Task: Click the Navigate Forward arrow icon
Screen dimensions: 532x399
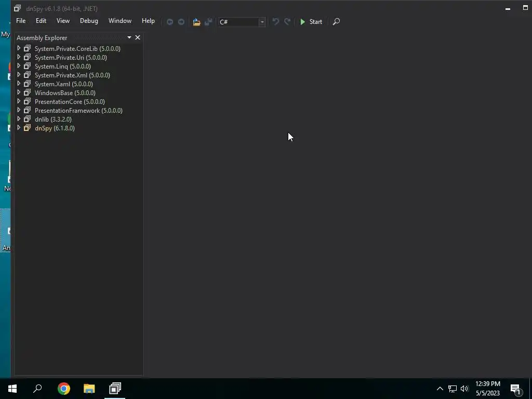Action: pyautogui.click(x=181, y=22)
